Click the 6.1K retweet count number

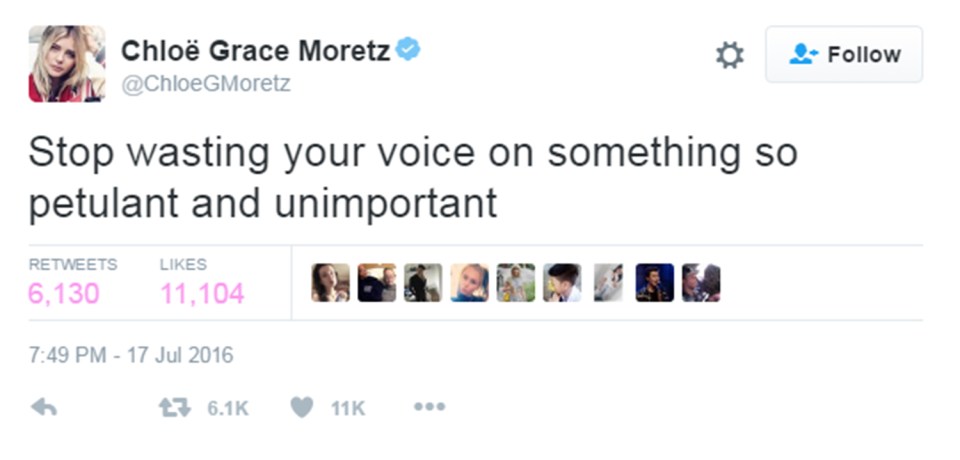[228, 408]
